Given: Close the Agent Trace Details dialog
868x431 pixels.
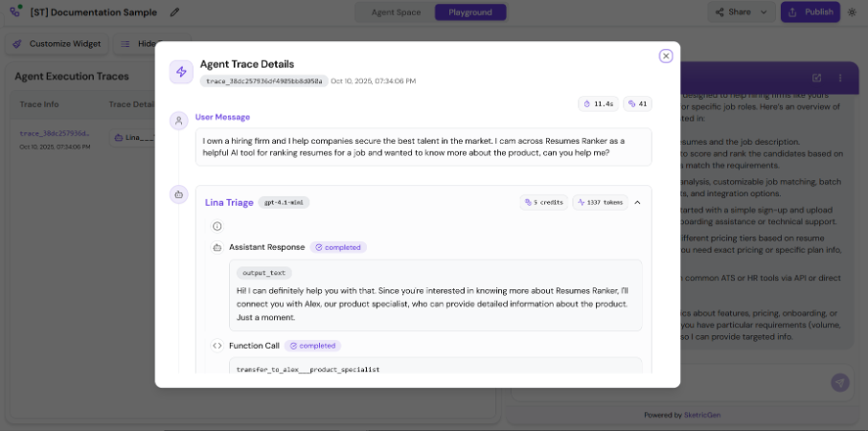Looking at the screenshot, I should (666, 56).
